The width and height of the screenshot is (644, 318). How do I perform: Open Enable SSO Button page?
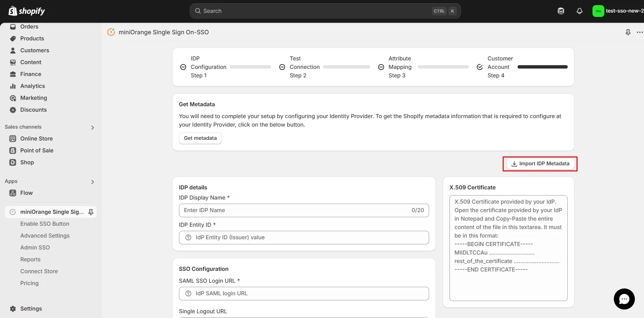(45, 224)
